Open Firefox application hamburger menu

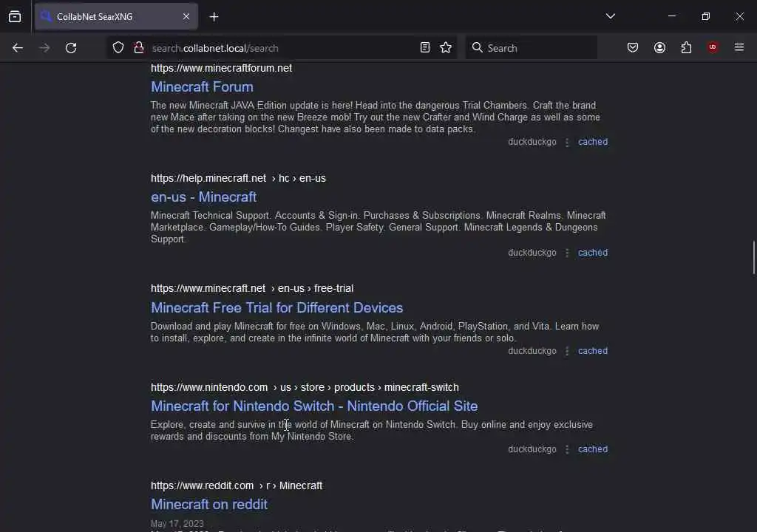point(739,48)
